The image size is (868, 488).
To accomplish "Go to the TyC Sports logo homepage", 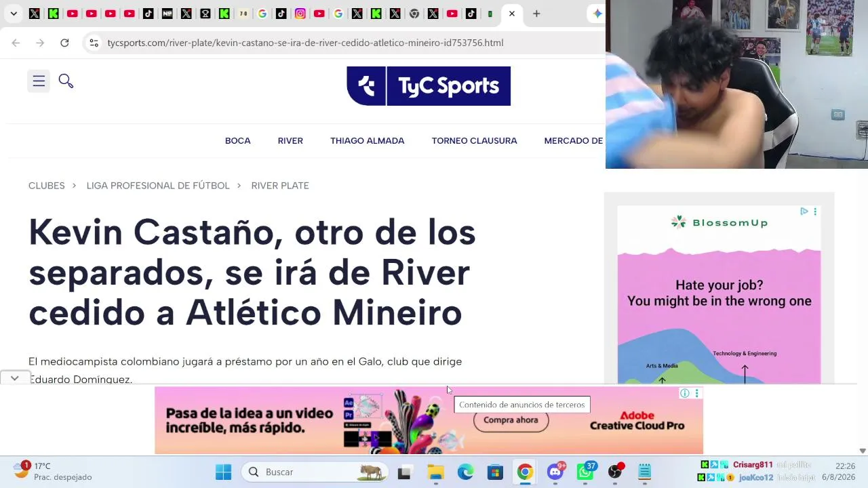I will [x=429, y=86].
